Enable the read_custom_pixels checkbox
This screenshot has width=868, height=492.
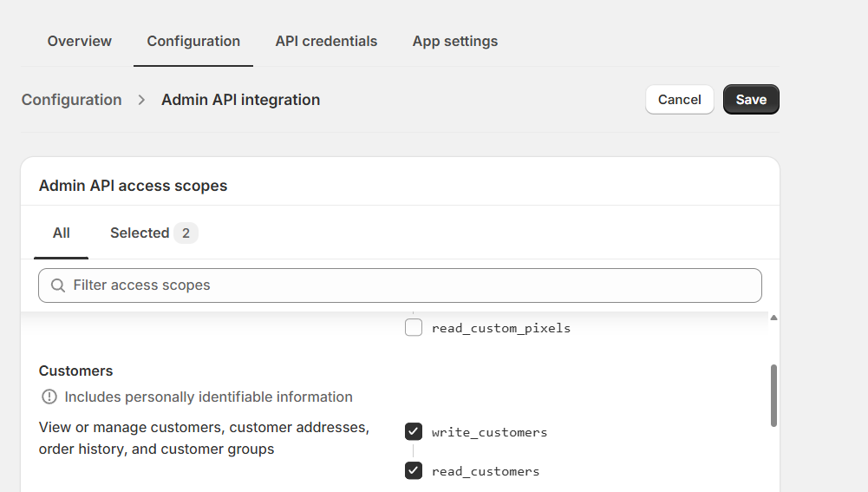pyautogui.click(x=414, y=327)
